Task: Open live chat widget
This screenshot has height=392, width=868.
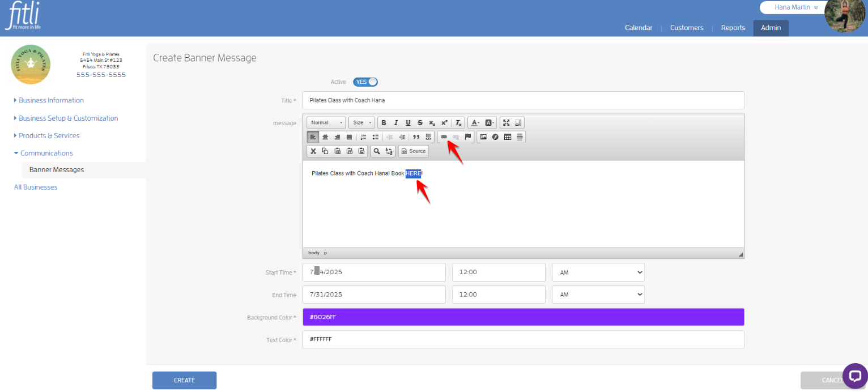Action: click(x=855, y=376)
